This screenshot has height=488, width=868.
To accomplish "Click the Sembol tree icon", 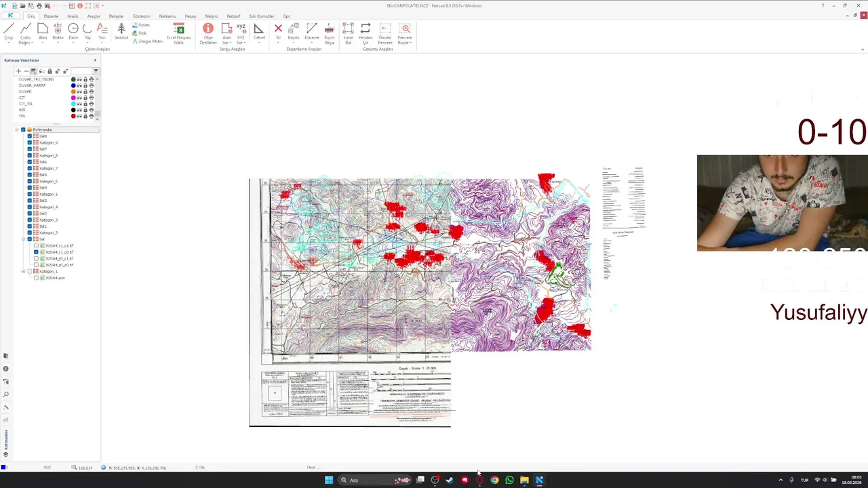I will point(121,32).
